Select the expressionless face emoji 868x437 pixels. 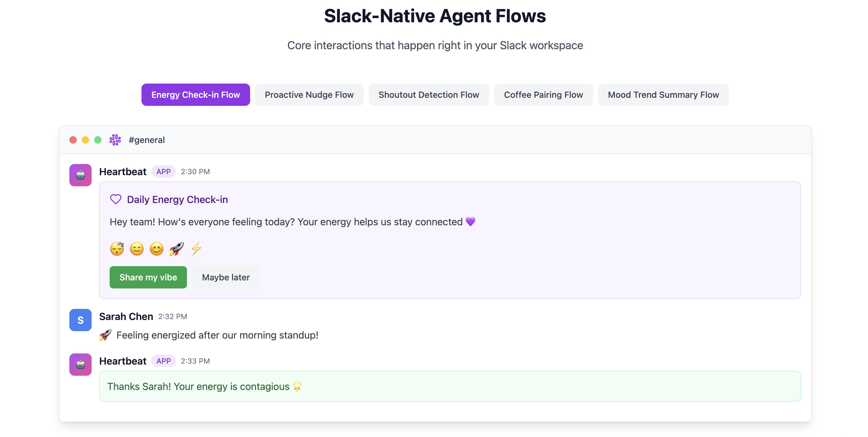tap(137, 249)
